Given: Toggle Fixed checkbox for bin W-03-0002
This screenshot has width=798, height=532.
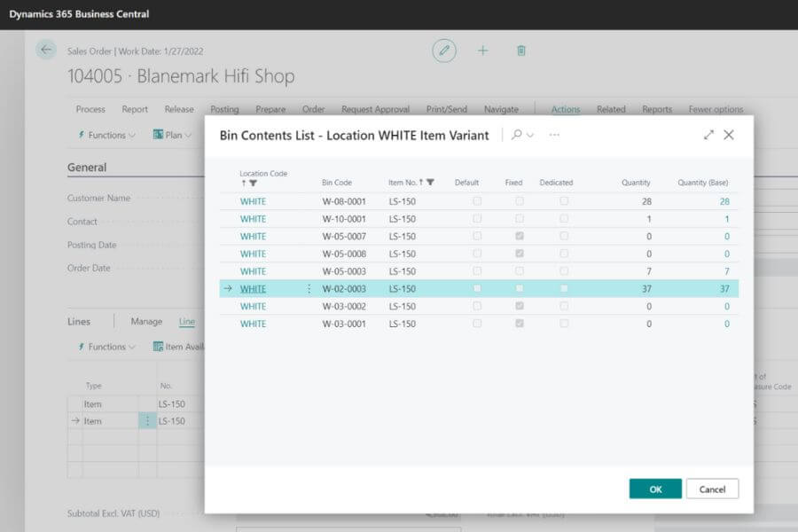Looking at the screenshot, I should click(x=519, y=306).
